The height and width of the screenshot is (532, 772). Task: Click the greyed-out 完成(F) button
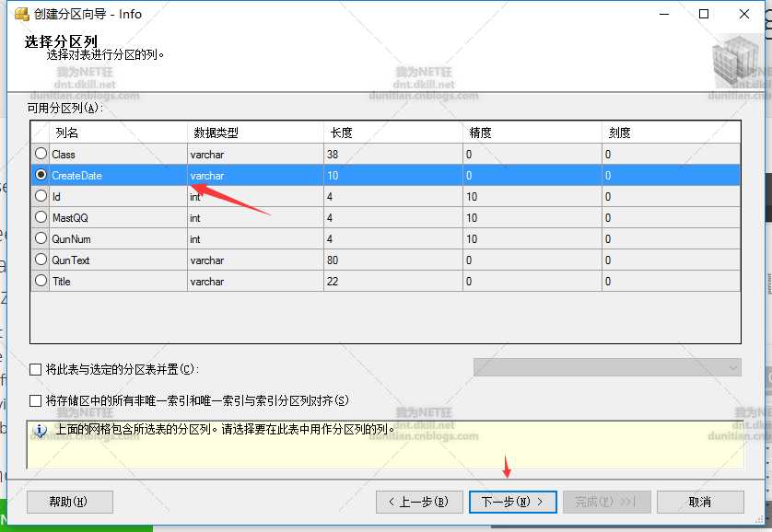[x=606, y=502]
